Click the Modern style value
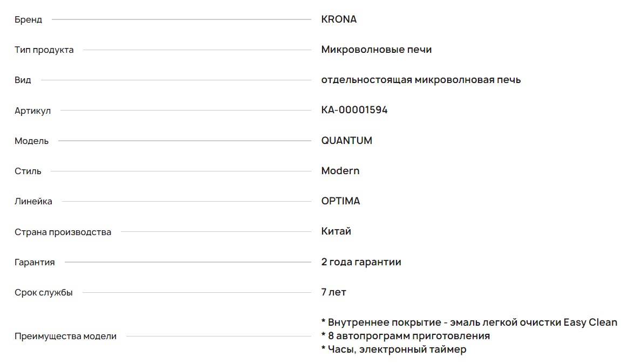621x364 pixels. tap(340, 171)
